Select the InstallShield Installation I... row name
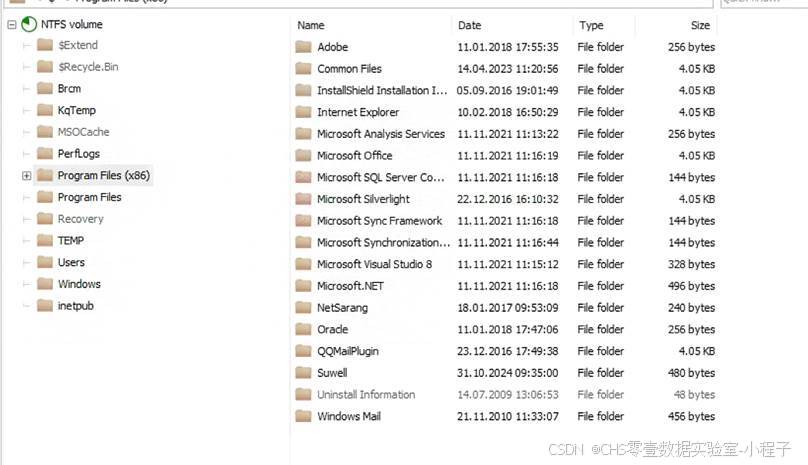The width and height of the screenshot is (808, 465). tap(382, 90)
